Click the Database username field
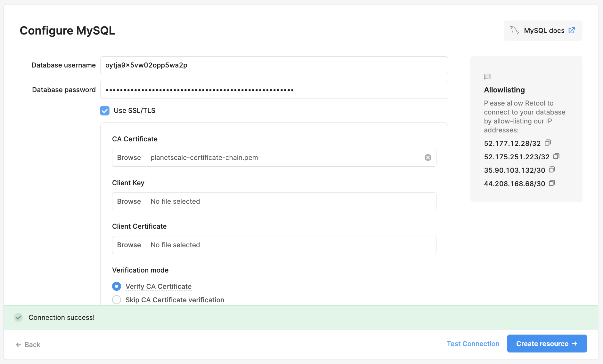This screenshot has width=603, height=364. (274, 65)
